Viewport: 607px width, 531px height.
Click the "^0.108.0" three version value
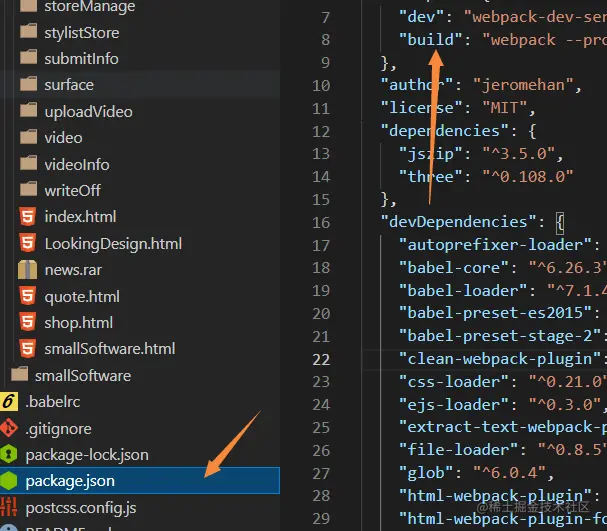tap(527, 176)
